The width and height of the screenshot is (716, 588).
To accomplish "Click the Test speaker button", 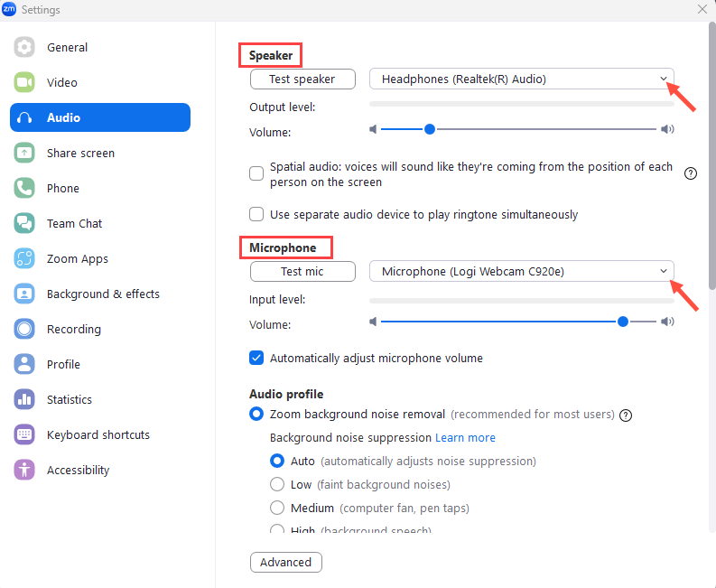I will [x=302, y=79].
